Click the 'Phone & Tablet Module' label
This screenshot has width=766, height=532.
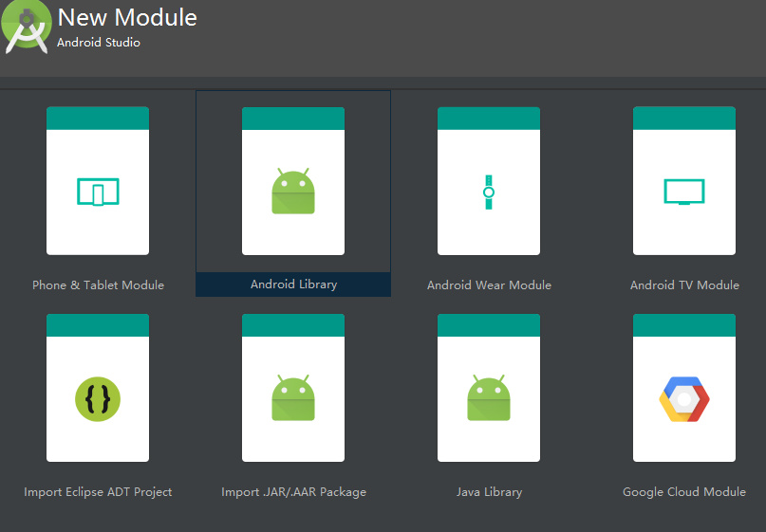[x=98, y=285]
